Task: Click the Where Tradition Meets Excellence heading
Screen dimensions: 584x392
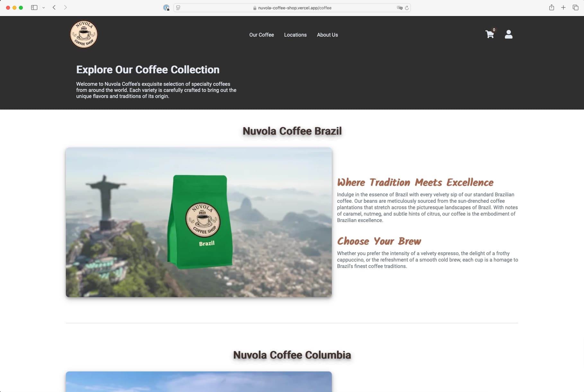Action: [x=415, y=182]
